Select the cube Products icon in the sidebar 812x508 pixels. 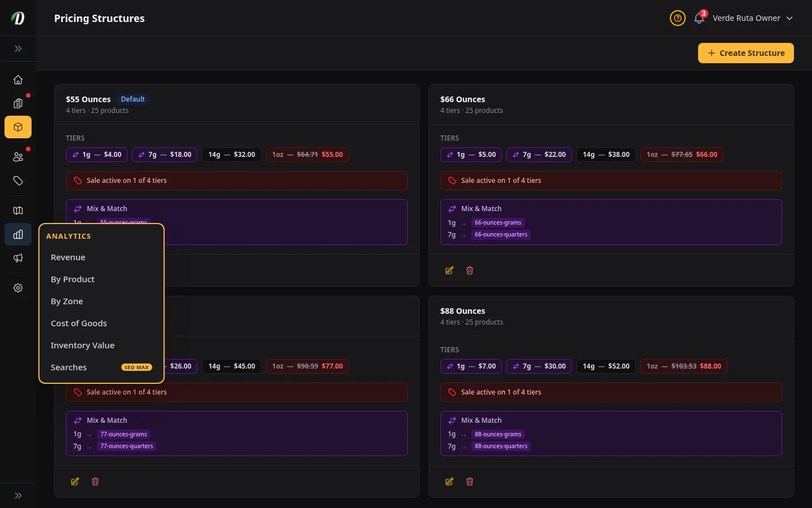pyautogui.click(x=18, y=127)
